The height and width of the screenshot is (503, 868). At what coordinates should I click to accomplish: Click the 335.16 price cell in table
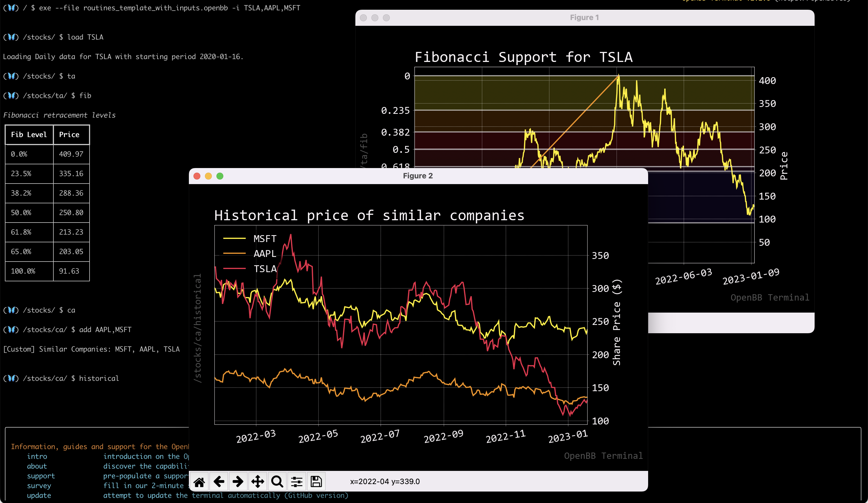(71, 174)
